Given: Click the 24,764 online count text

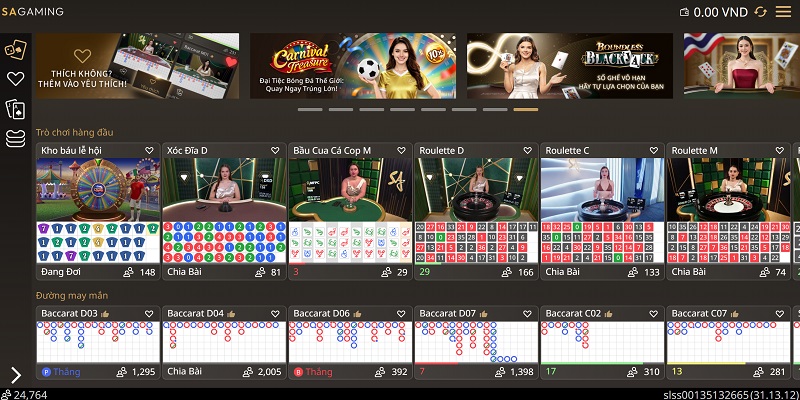Looking at the screenshot, I should click(31, 394).
